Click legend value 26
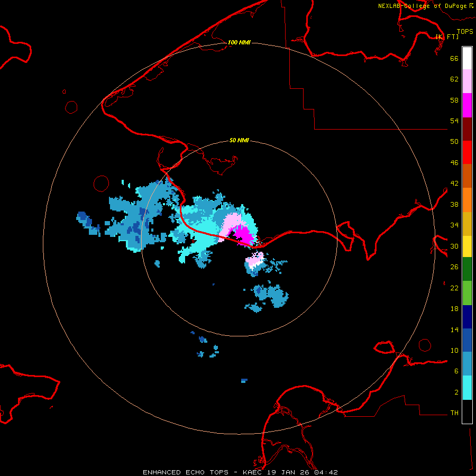 [454, 267]
